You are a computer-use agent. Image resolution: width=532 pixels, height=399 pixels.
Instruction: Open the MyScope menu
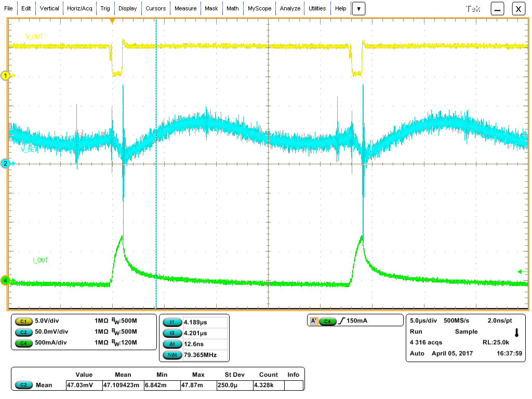tap(260, 8)
